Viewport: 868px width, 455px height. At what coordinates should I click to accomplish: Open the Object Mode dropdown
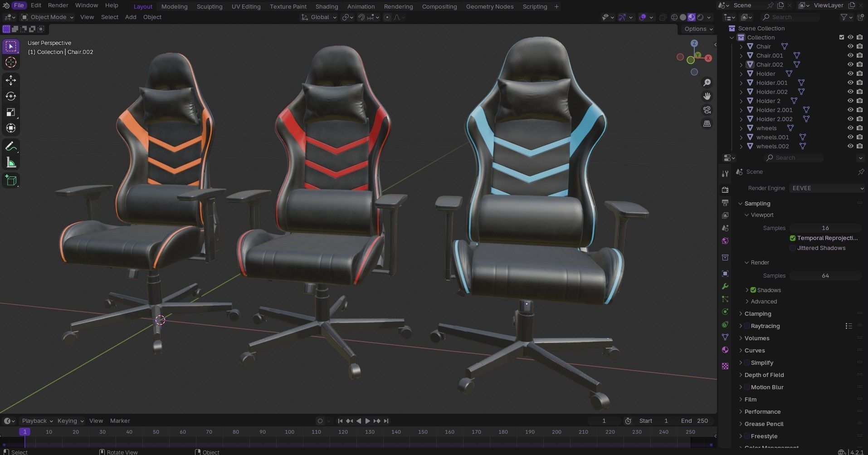tap(47, 17)
